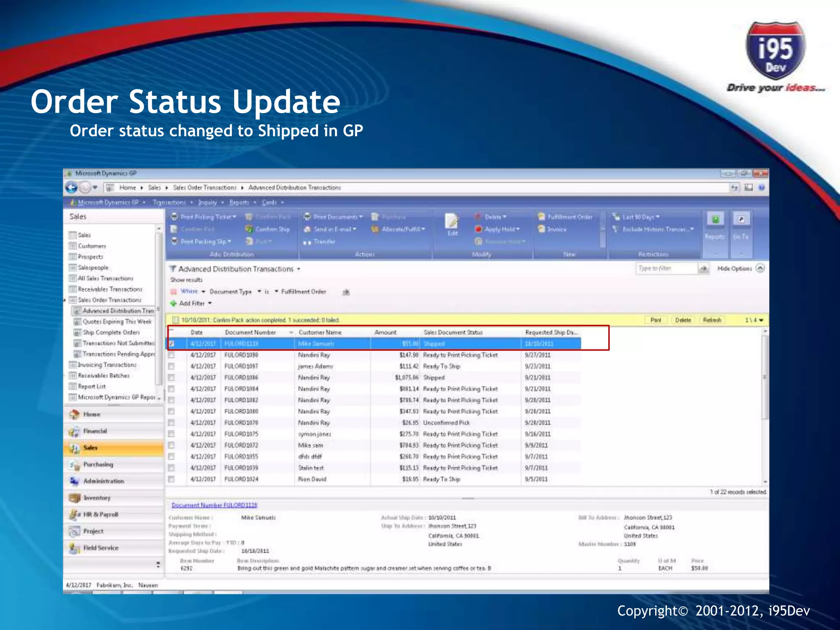840x630 pixels.
Task: Open the 1\4 message pager dropdown
Action: [x=761, y=320]
